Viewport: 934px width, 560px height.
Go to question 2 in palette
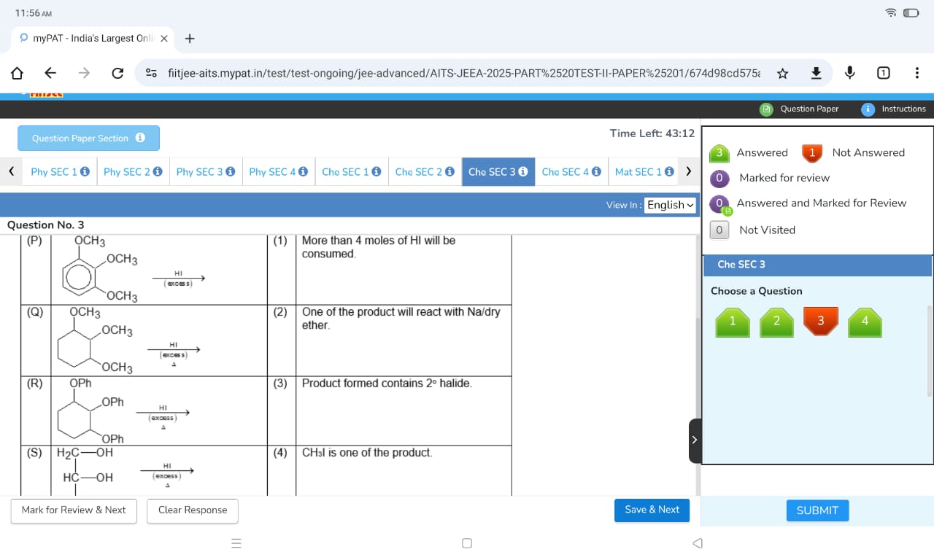(776, 322)
